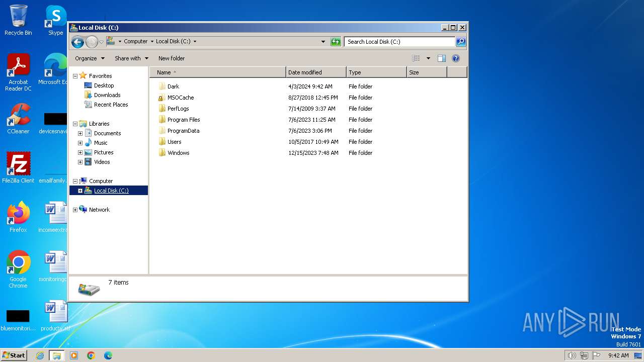Click the 4/3/2024 9:42 AM date cell
Viewport: 644px width, 362px height.
click(x=310, y=86)
